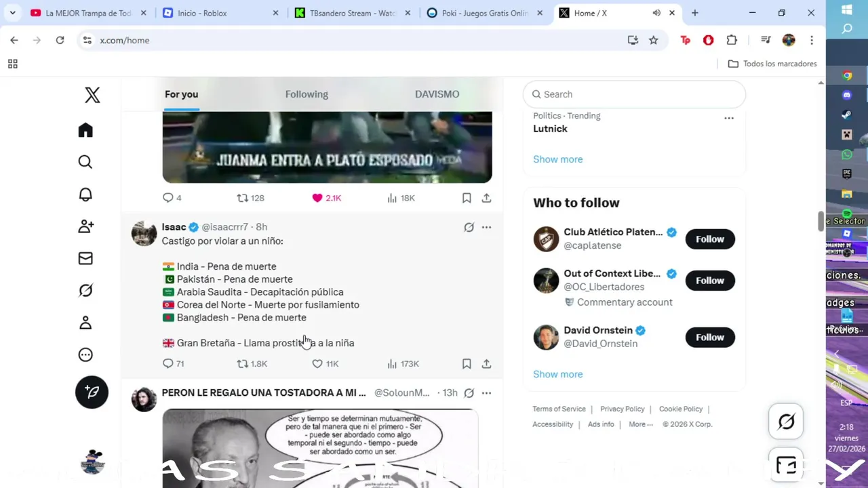This screenshot has height=488, width=868.
Task: Open Follow people icon in sidebar
Action: point(85,226)
